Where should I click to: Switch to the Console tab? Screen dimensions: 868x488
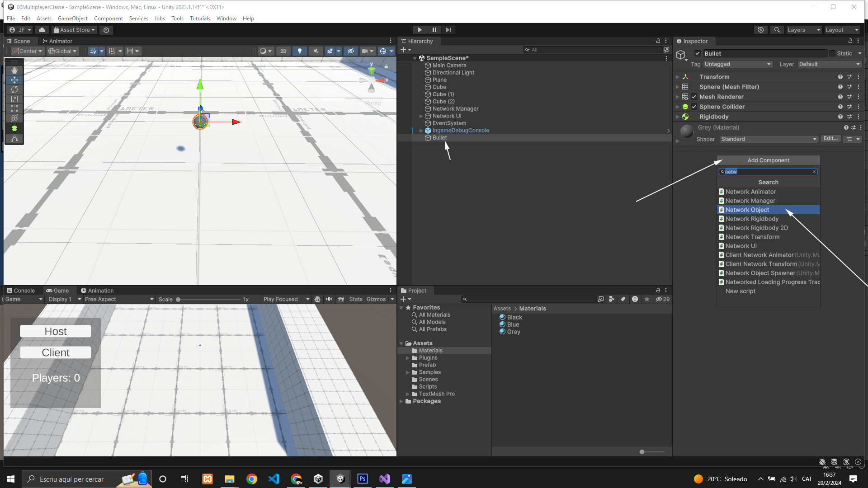point(21,291)
